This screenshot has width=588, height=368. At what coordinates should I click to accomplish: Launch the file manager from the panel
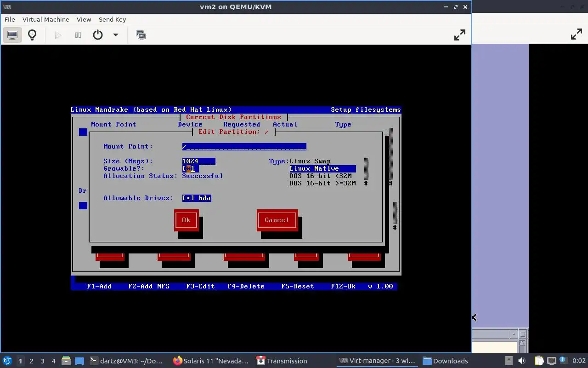click(x=66, y=361)
